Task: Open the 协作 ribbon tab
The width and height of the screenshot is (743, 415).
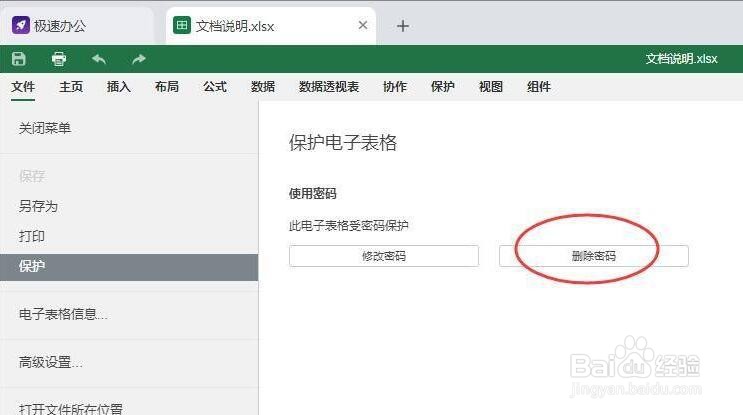Action: click(x=395, y=87)
